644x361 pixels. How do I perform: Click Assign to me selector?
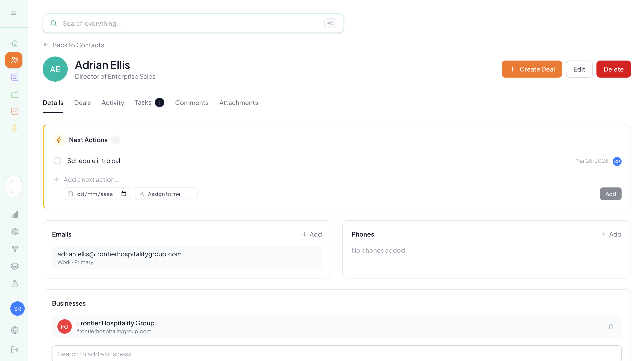pos(166,194)
